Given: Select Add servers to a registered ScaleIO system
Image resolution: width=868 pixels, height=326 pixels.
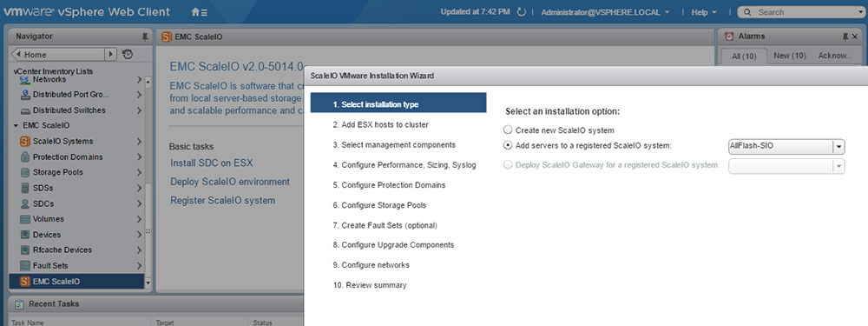Looking at the screenshot, I should pyautogui.click(x=508, y=146).
